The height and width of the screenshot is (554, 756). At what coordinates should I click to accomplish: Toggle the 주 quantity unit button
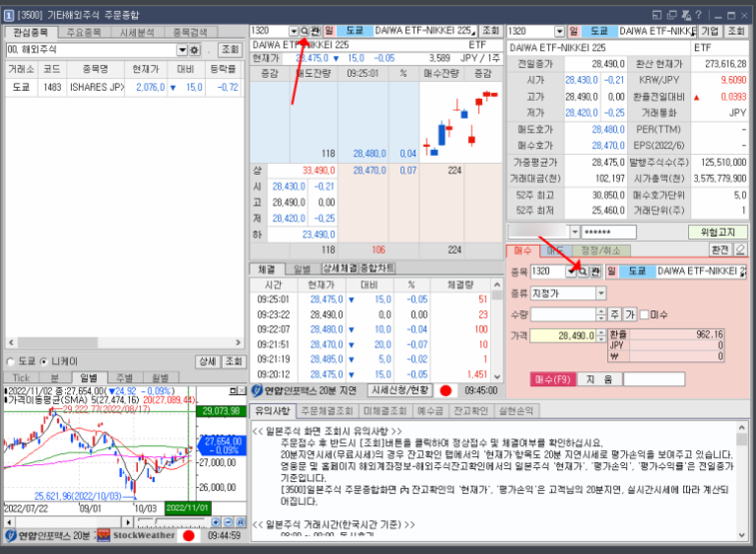pos(615,314)
